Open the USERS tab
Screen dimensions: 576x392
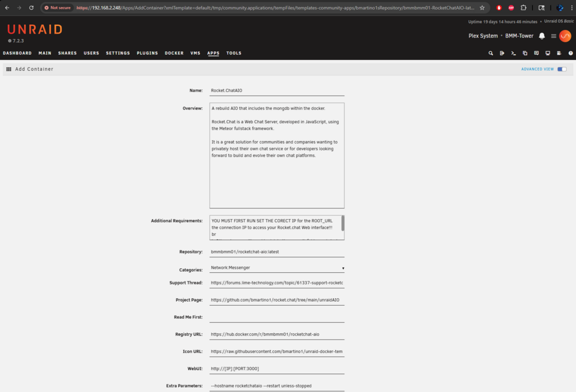click(91, 53)
